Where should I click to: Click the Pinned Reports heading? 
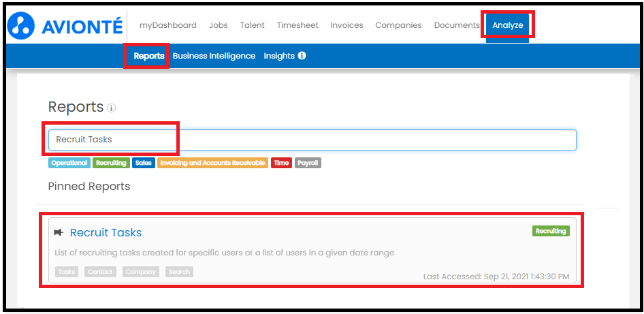89,186
